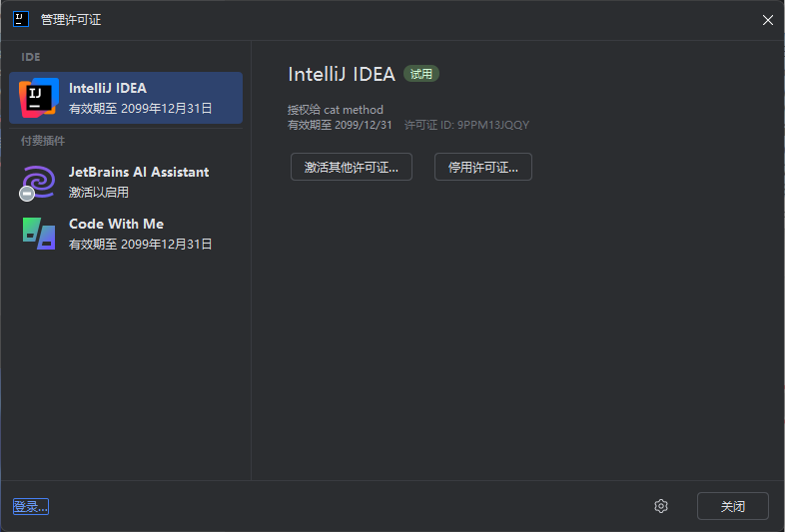Click the Code With Me icon
Image resolution: width=785 pixels, height=532 pixels.
(x=39, y=234)
